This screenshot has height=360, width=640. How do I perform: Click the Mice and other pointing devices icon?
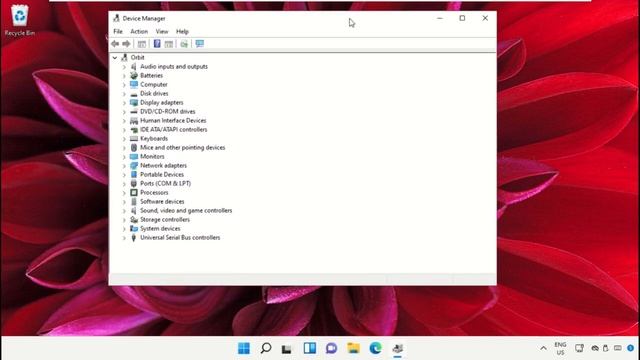pyautogui.click(x=134, y=147)
